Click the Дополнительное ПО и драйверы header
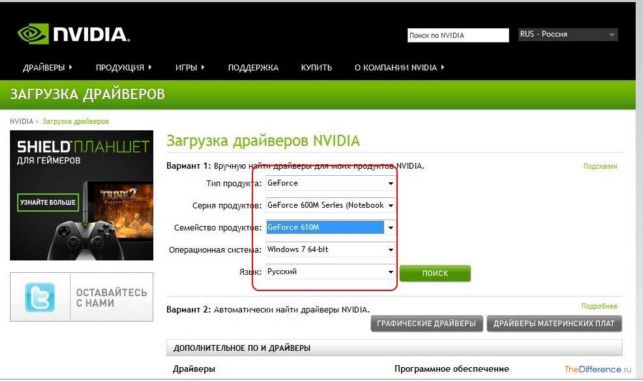 (x=394, y=348)
